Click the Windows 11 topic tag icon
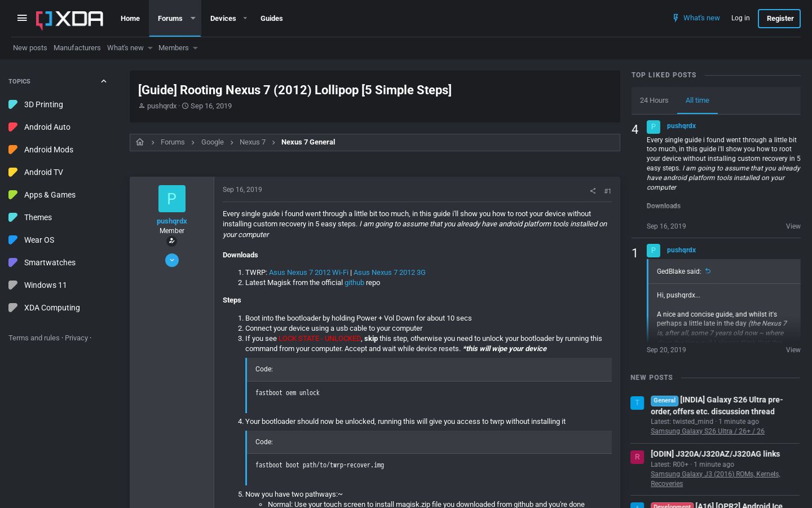 (14, 285)
